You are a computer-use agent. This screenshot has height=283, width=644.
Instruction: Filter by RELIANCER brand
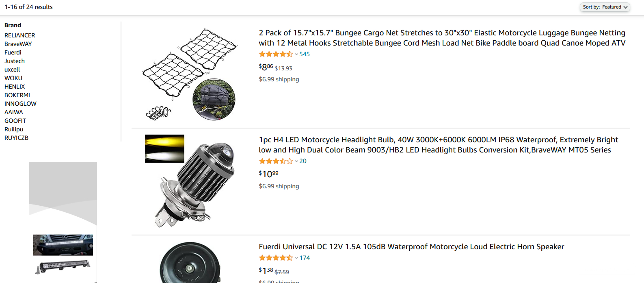(x=20, y=35)
